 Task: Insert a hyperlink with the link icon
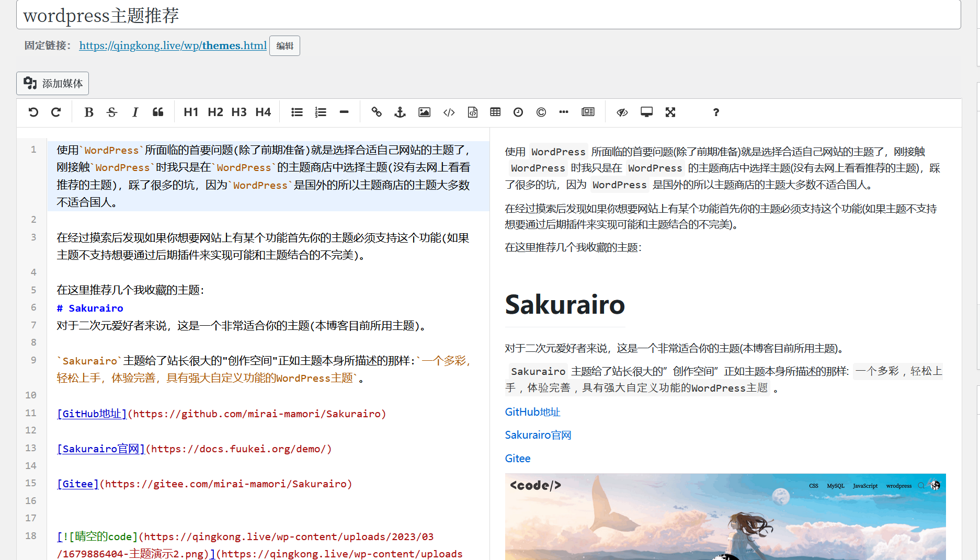(376, 112)
